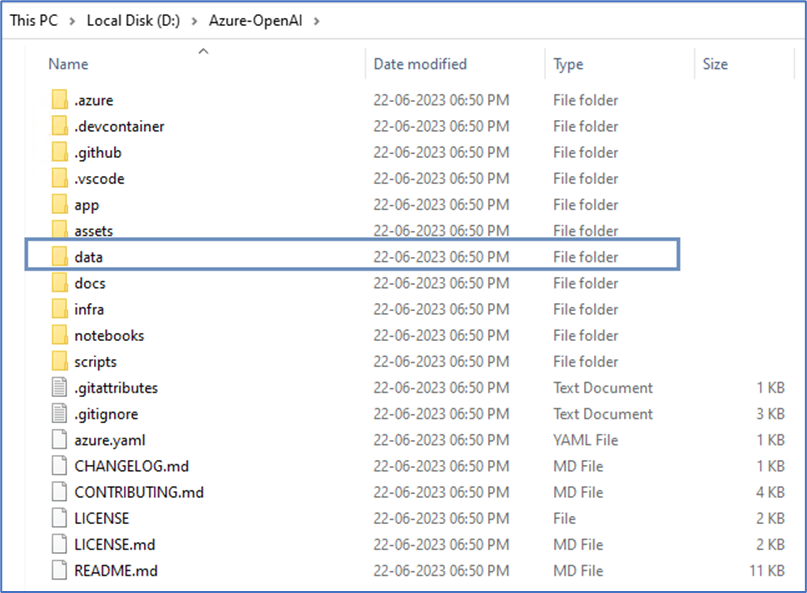
Task: Expand the chevron after Azure-OpenAI
Action: (316, 21)
